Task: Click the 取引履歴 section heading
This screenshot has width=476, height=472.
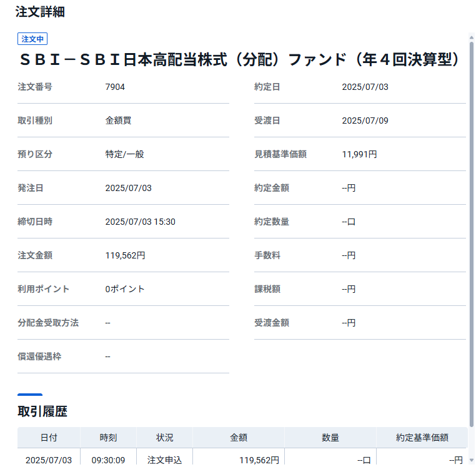Action: [42, 411]
